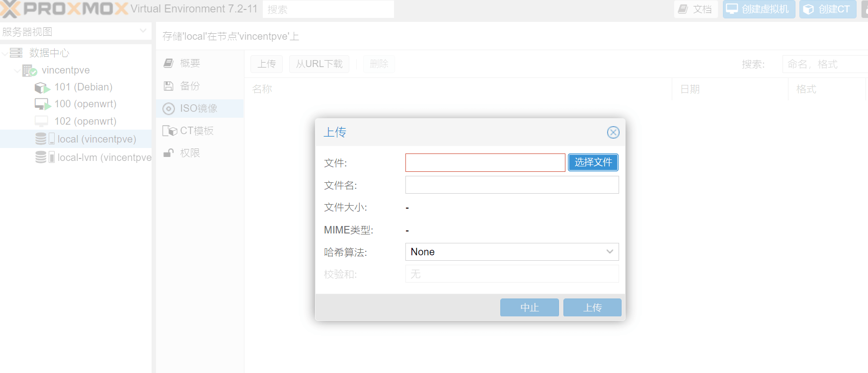Click the ISO镜像 disc icon
Image resolution: width=868 pixels, height=373 pixels.
169,109
